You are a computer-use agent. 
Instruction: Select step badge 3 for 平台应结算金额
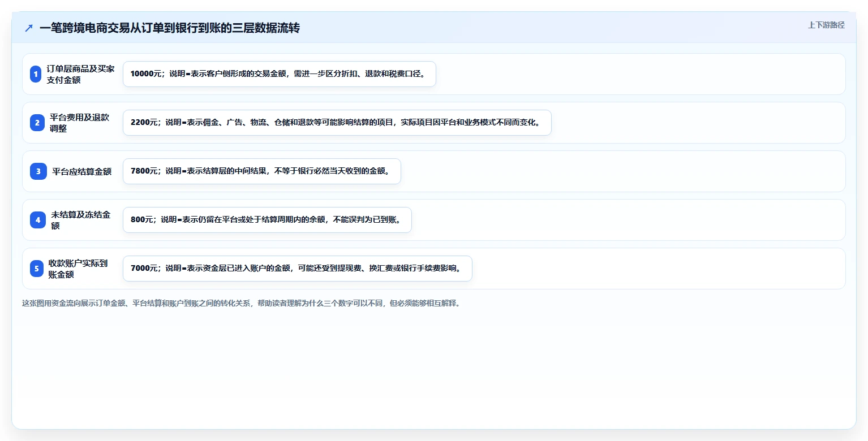(x=38, y=171)
